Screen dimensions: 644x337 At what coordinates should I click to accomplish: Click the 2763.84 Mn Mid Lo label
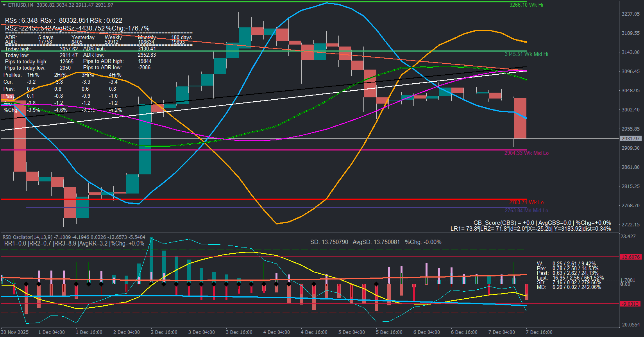click(x=526, y=211)
